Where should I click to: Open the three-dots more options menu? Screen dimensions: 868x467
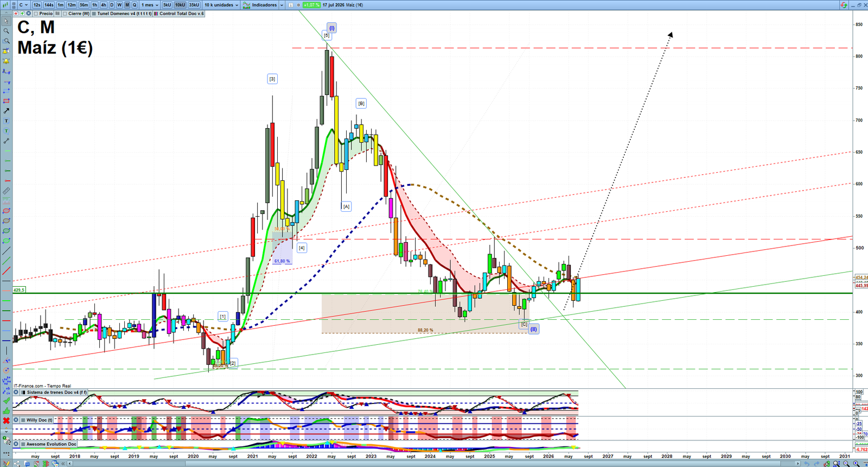(7, 453)
